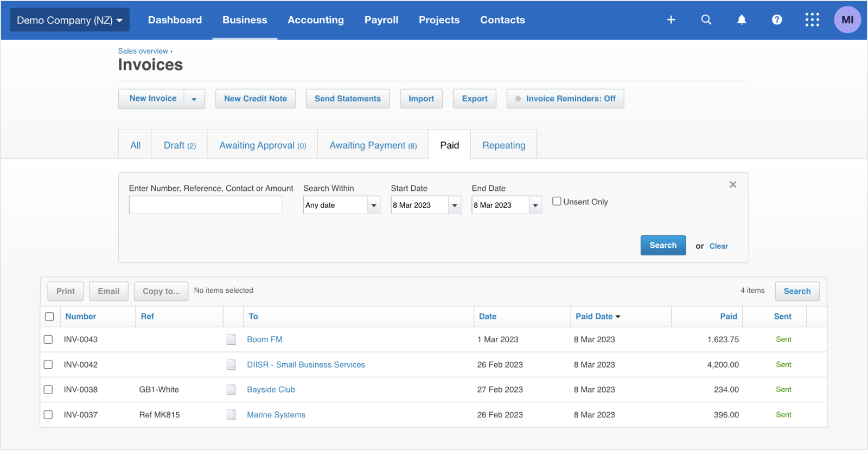Click the Print button

click(x=66, y=291)
